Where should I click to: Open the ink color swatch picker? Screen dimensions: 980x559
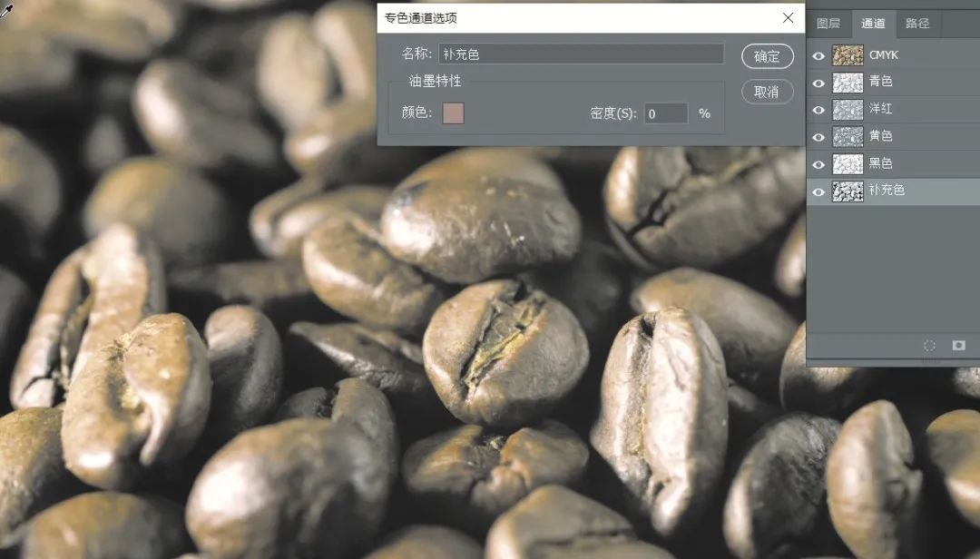point(453,113)
